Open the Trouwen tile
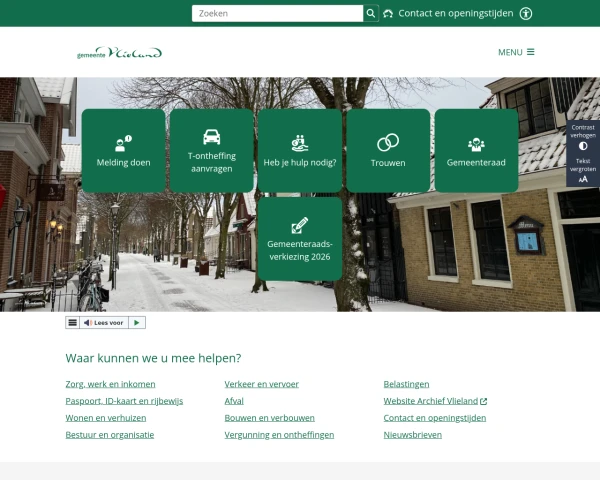The height and width of the screenshot is (480, 600). pyautogui.click(x=388, y=150)
